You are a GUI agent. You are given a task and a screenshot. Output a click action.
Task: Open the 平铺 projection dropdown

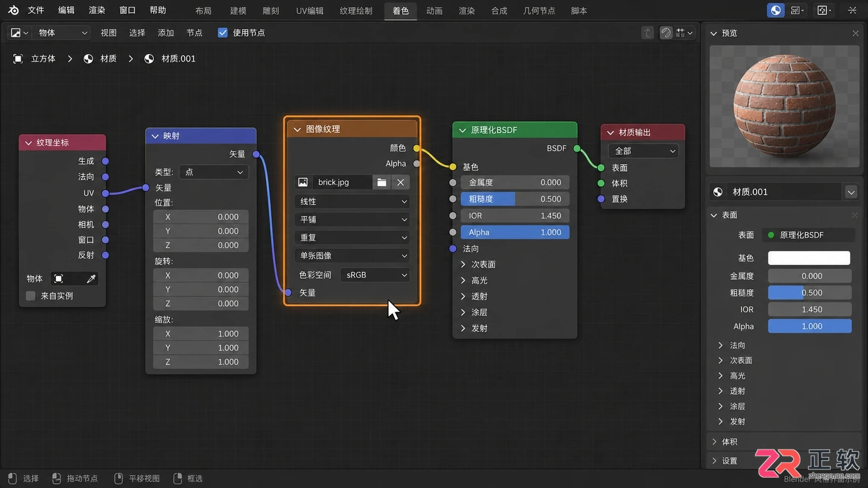pos(352,219)
